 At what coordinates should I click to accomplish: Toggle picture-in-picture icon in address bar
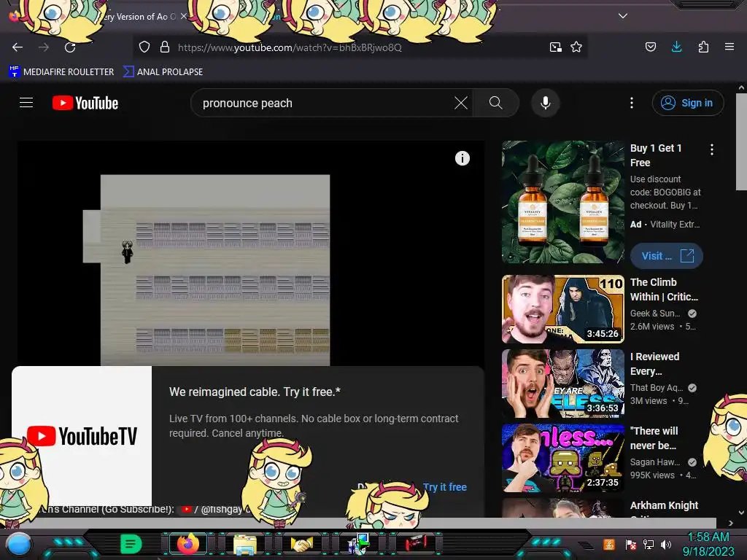[x=555, y=47]
